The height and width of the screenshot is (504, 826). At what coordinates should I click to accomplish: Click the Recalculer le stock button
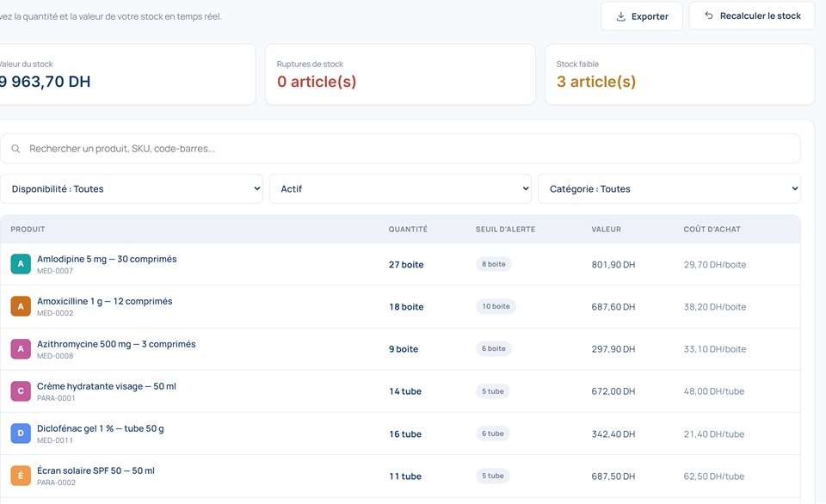752,15
